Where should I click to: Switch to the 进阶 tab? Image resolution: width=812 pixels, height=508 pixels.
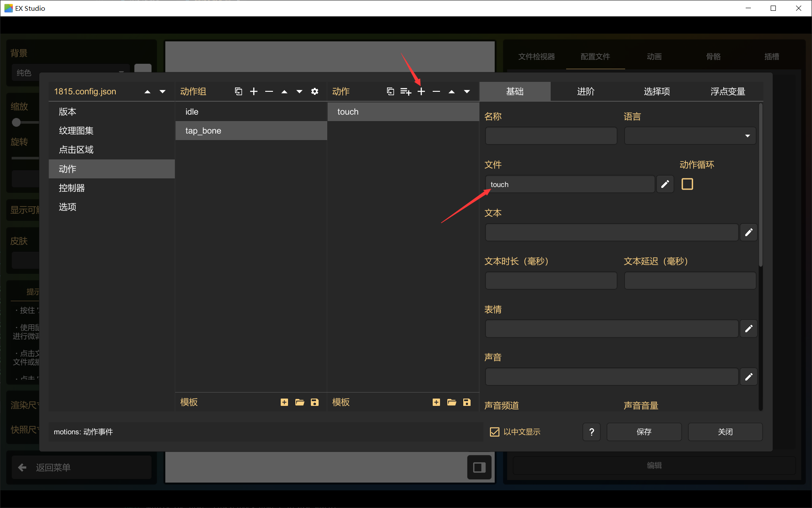pyautogui.click(x=586, y=91)
